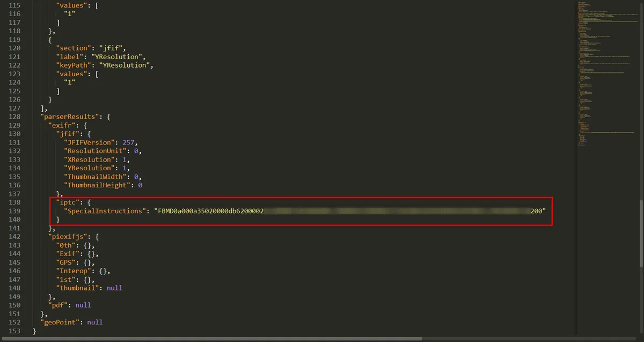The width and height of the screenshot is (644, 342).
Task: Click the "1st" key
Action: [x=67, y=280]
